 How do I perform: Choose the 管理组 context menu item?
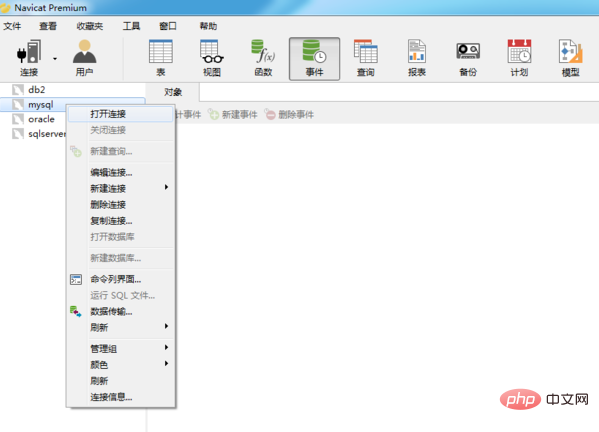pyautogui.click(x=121, y=348)
